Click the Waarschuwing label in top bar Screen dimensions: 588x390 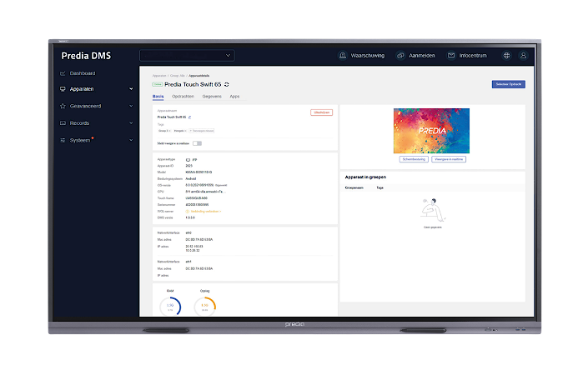click(x=368, y=56)
